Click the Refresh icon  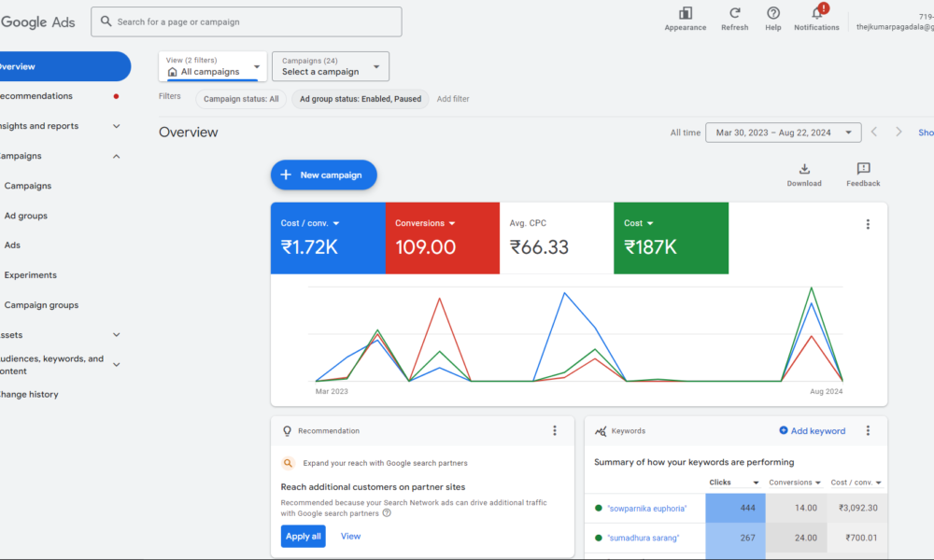735,13
